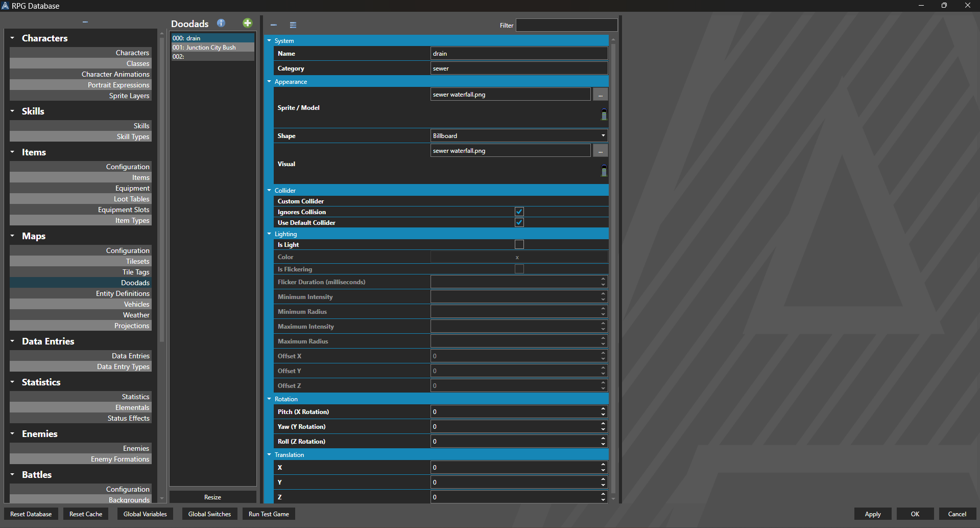
Task: Click the Visual sprite preview thumbnail
Action: [x=604, y=170]
